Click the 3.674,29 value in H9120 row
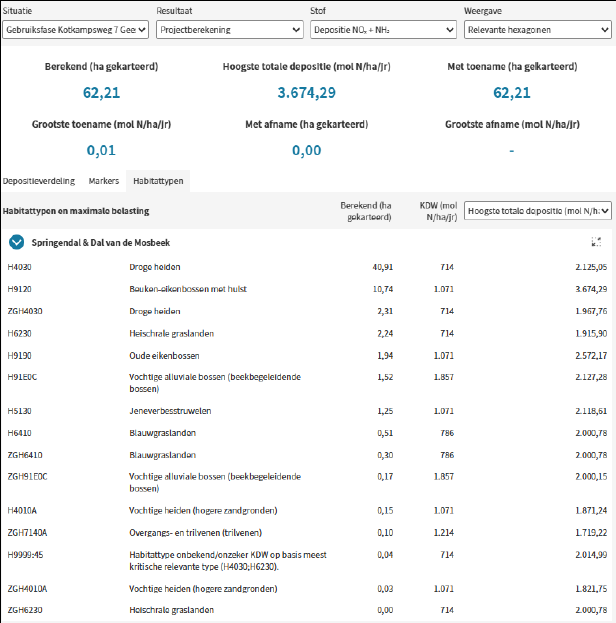 (x=591, y=289)
